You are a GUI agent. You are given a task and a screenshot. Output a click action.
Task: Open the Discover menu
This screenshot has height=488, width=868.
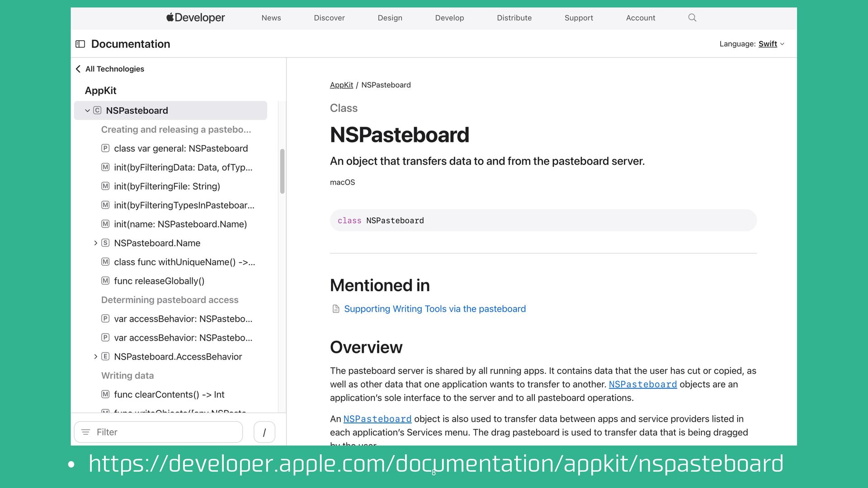[x=329, y=18]
